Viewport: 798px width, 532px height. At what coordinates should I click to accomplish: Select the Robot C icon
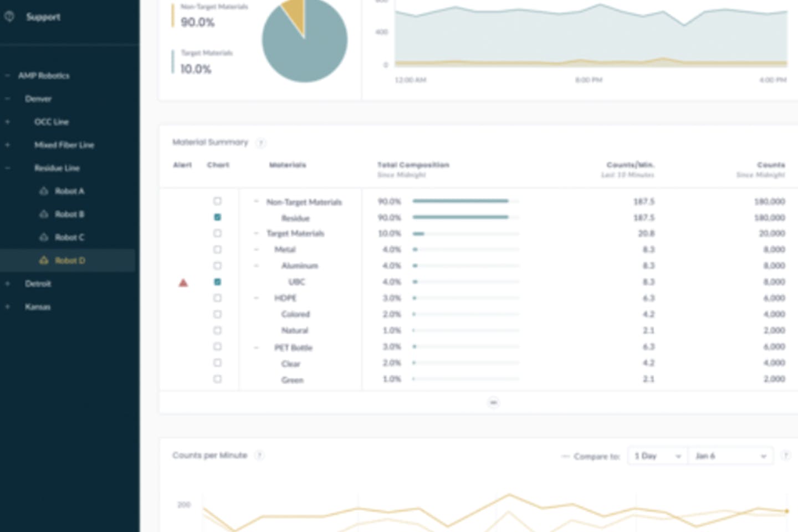click(44, 237)
